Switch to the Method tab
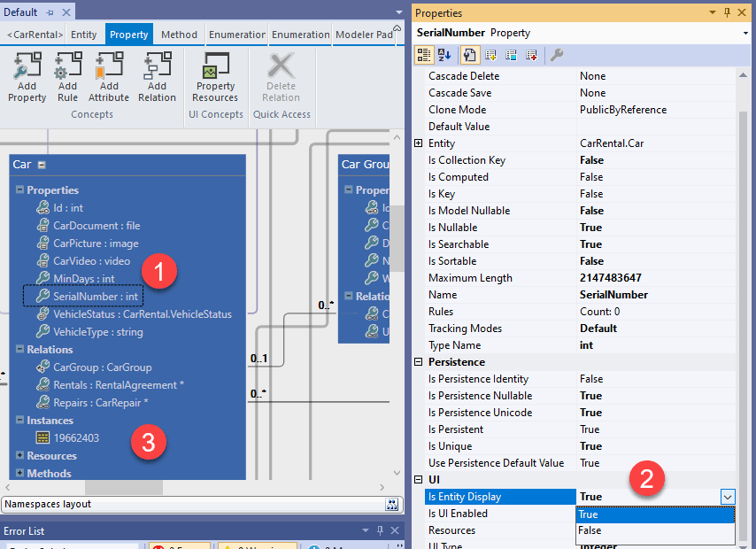 coord(180,34)
